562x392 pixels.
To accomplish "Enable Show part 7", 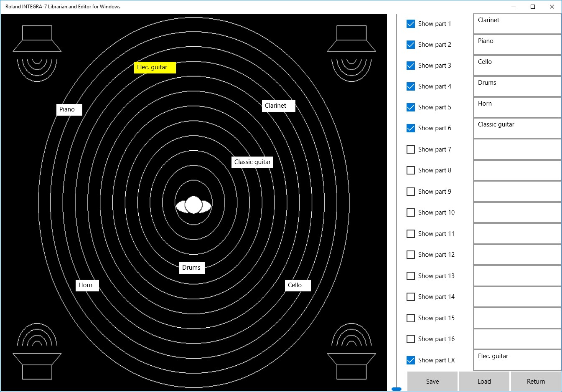I will [x=411, y=149].
